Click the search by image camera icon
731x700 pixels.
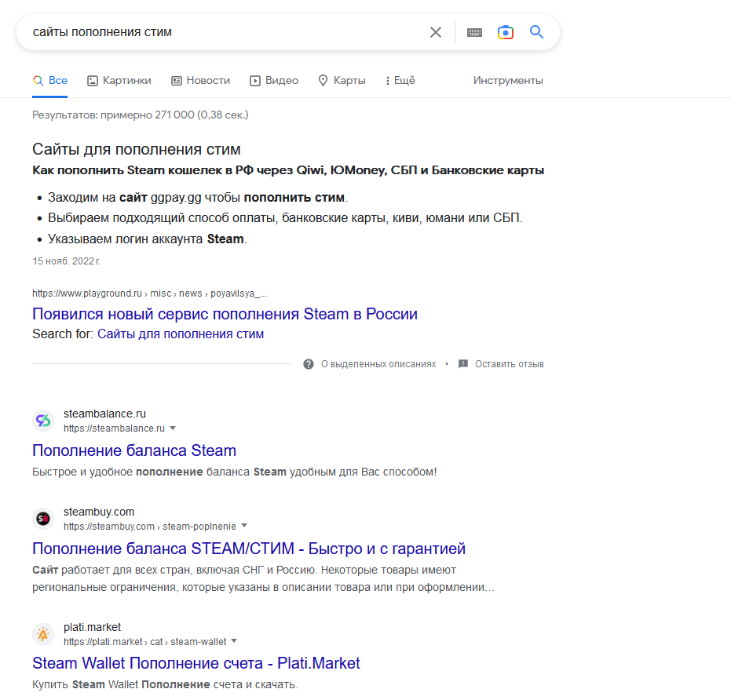coord(506,32)
